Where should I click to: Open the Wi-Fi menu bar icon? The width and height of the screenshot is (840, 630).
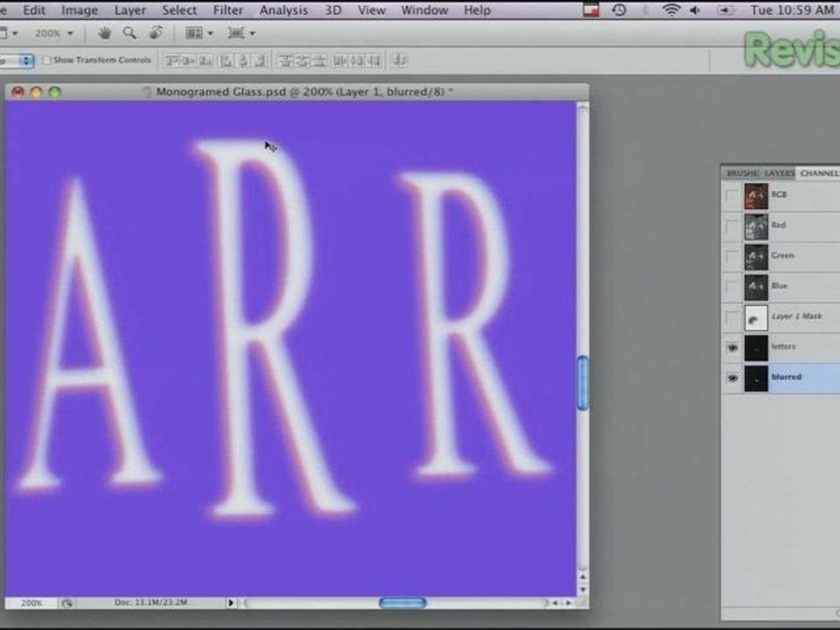coord(671,10)
